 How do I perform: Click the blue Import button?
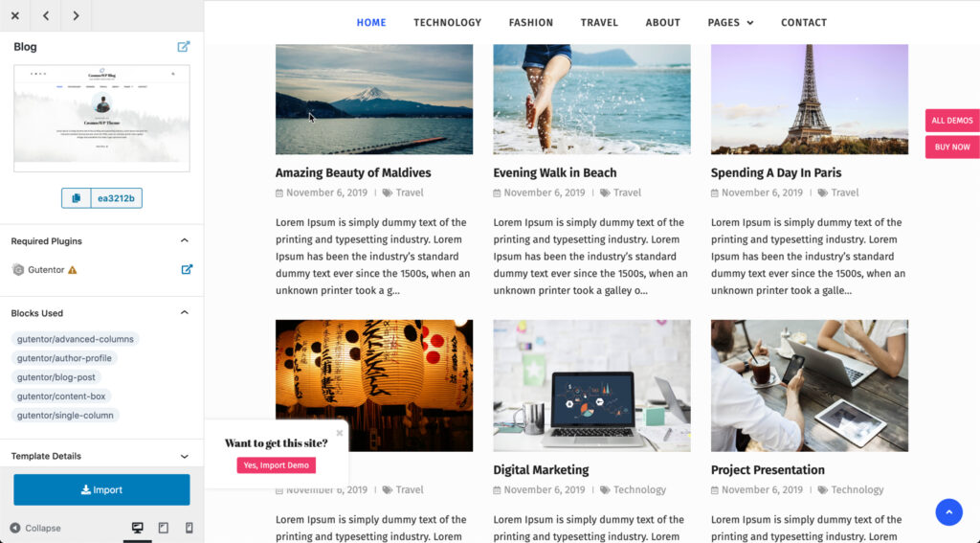click(x=101, y=489)
